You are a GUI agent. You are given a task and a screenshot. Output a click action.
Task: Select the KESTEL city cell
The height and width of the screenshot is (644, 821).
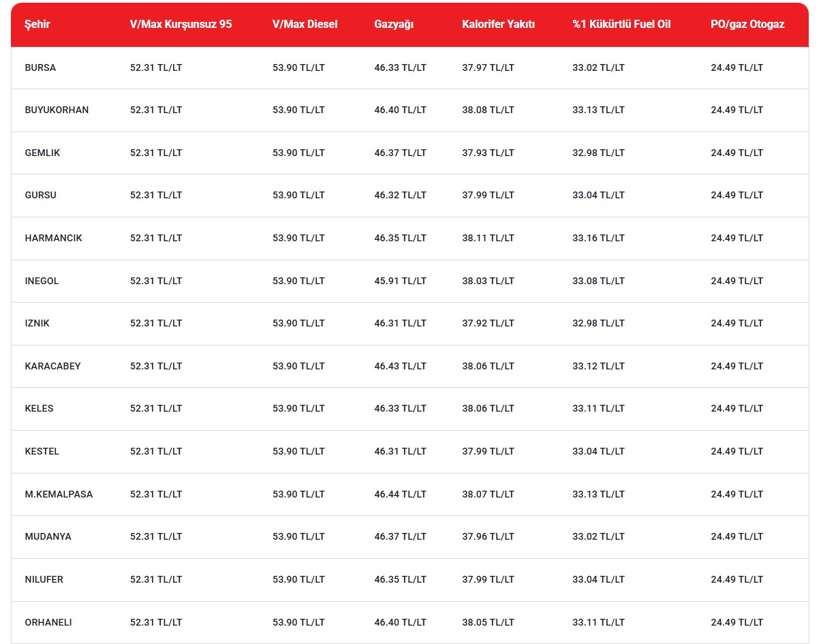[42, 451]
